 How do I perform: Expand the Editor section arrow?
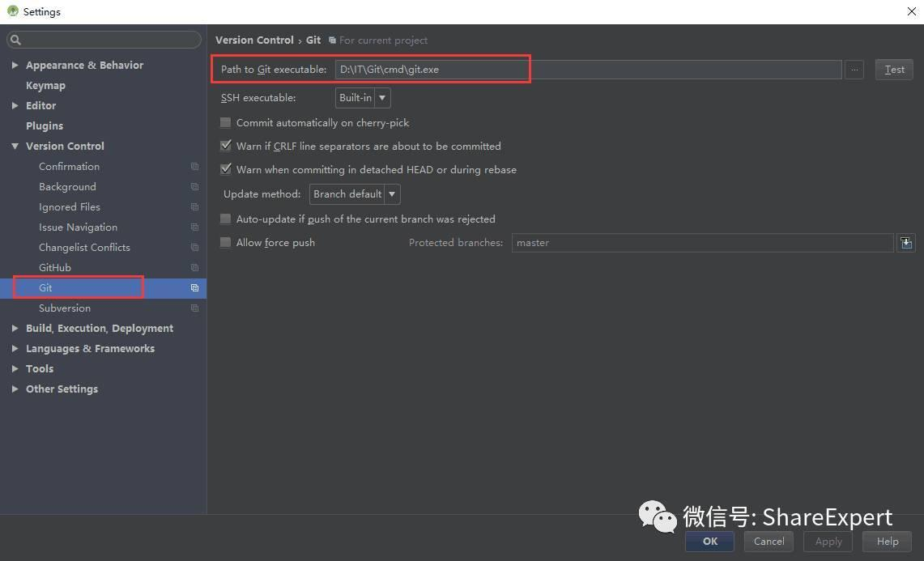15,105
